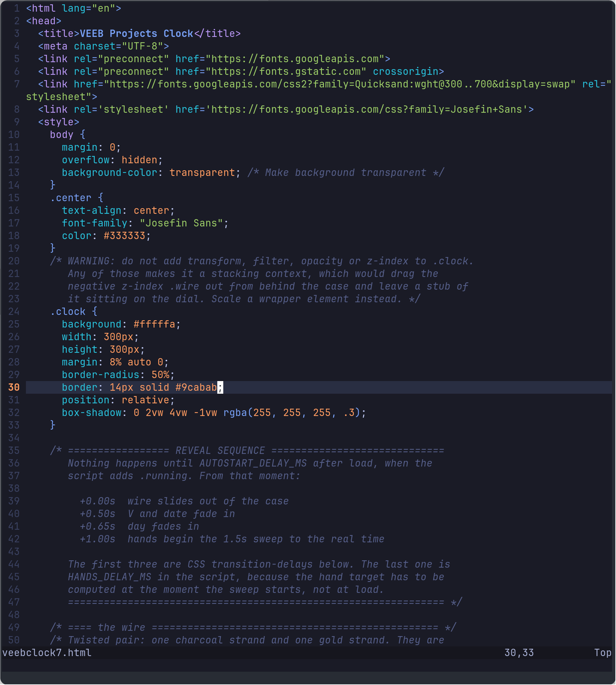Click the closing brace on line 33
Image resolution: width=616 pixels, height=685 pixels.
pos(53,426)
